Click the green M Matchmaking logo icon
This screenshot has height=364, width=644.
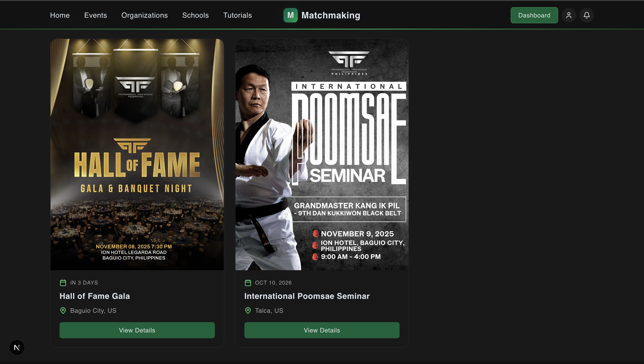click(x=290, y=15)
